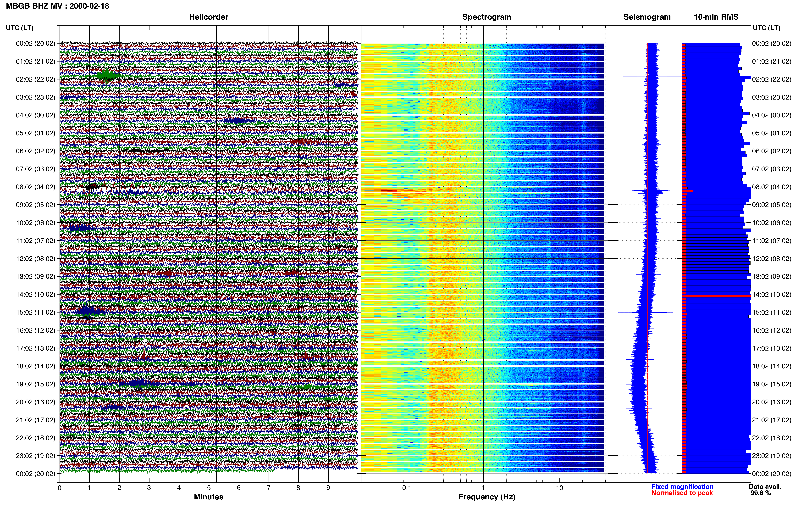
Task: Click the left time label '23:02 (19:02)'
Action: tap(36, 456)
